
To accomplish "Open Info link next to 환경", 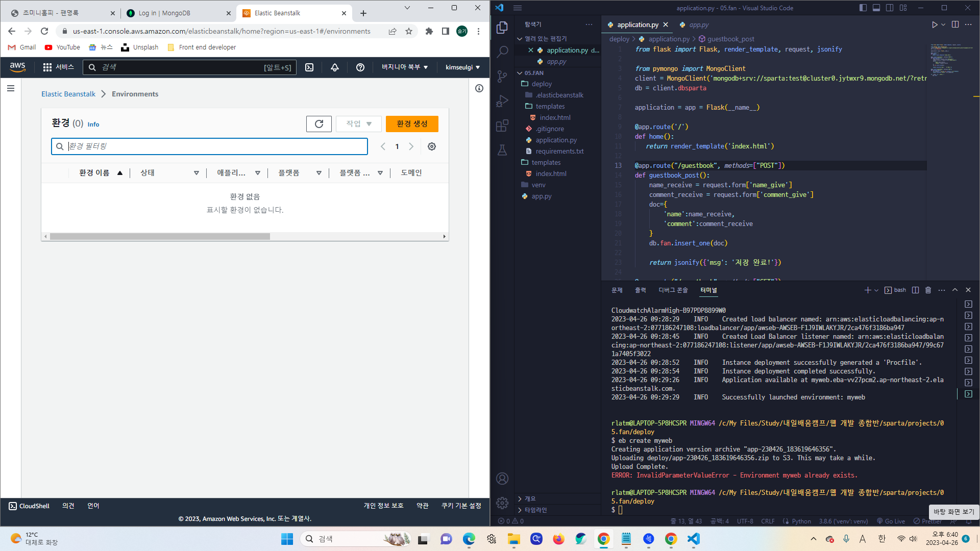I will 93,124.
